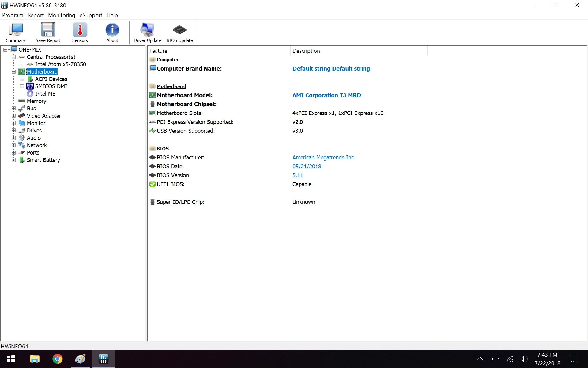Open the eSupport menu
The width and height of the screenshot is (588, 368).
click(x=91, y=15)
